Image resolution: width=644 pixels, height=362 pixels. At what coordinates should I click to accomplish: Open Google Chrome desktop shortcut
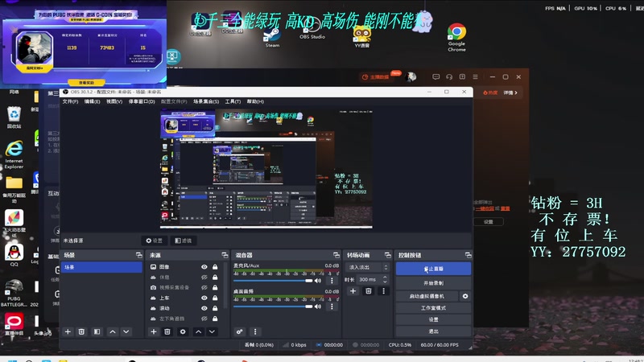click(x=456, y=38)
